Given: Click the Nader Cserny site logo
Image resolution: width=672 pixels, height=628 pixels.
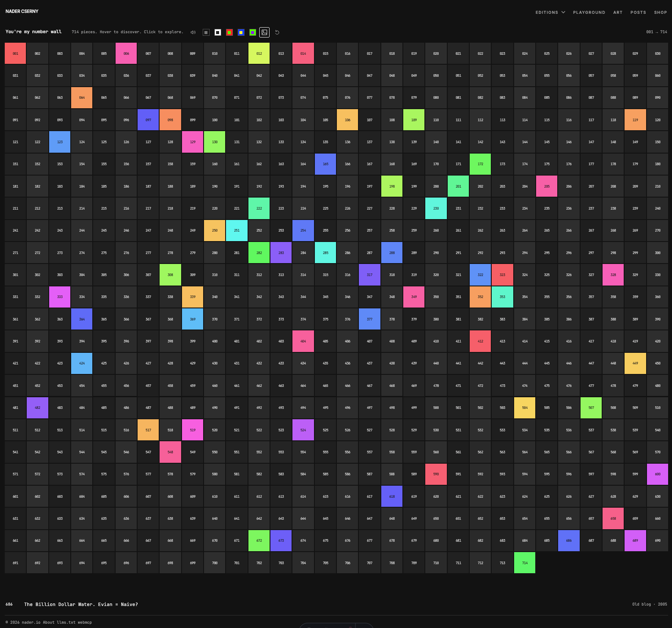Looking at the screenshot, I should click(x=22, y=11).
